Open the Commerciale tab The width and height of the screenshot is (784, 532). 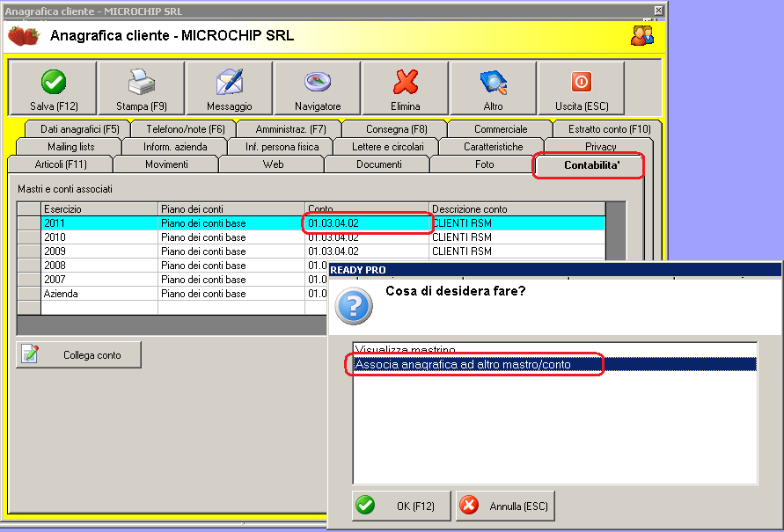click(x=501, y=129)
